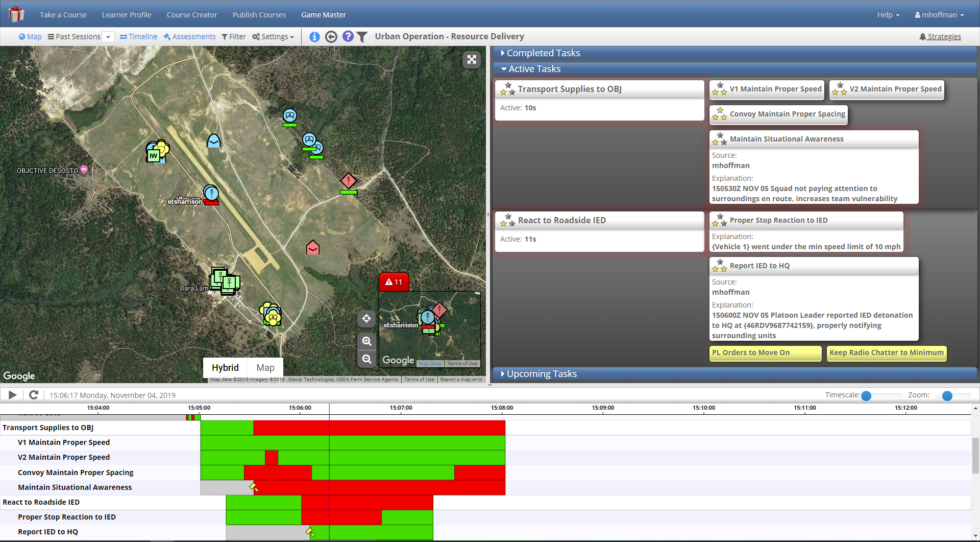Select the Dara Lam green unit cluster
980x542 pixels.
click(x=225, y=280)
